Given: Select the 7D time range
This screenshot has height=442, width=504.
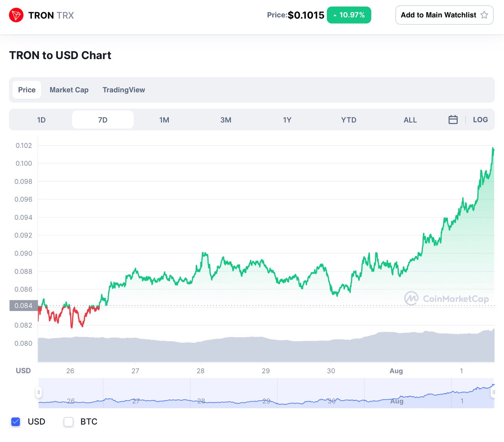Looking at the screenshot, I should coord(103,120).
